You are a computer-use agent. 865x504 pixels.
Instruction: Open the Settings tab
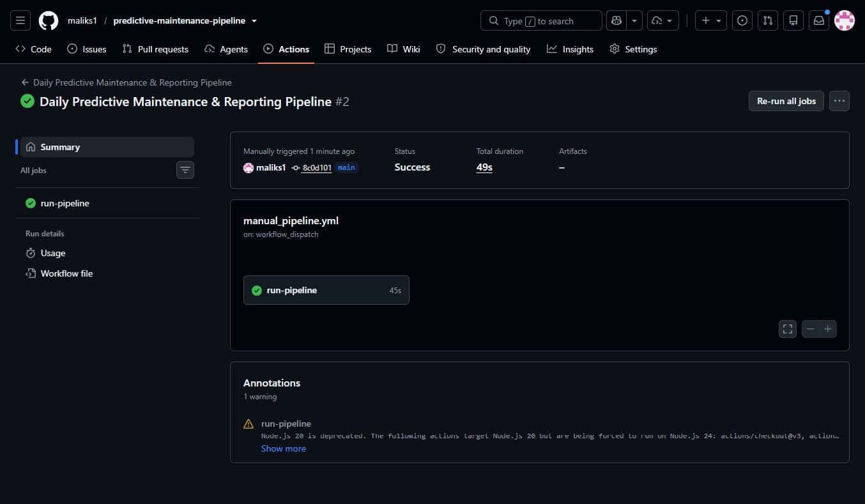[633, 49]
